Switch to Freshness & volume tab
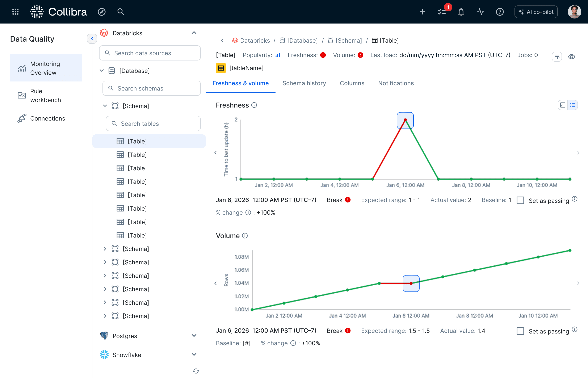This screenshot has height=378, width=588. pos(240,83)
